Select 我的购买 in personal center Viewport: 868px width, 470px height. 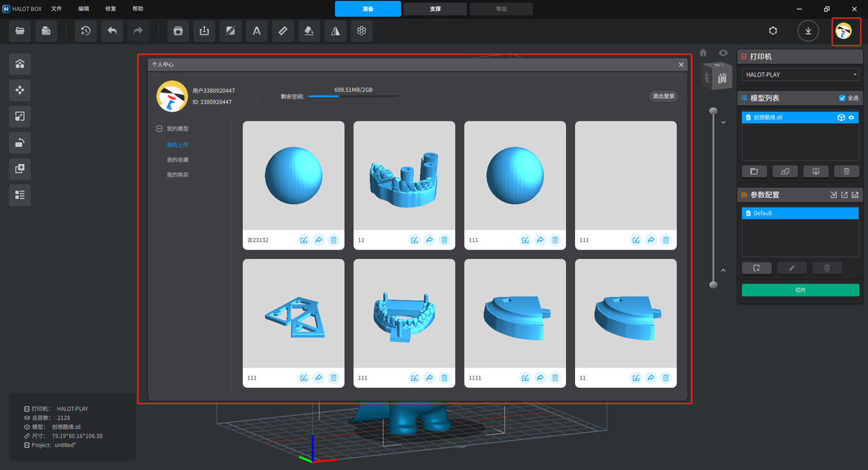[178, 175]
